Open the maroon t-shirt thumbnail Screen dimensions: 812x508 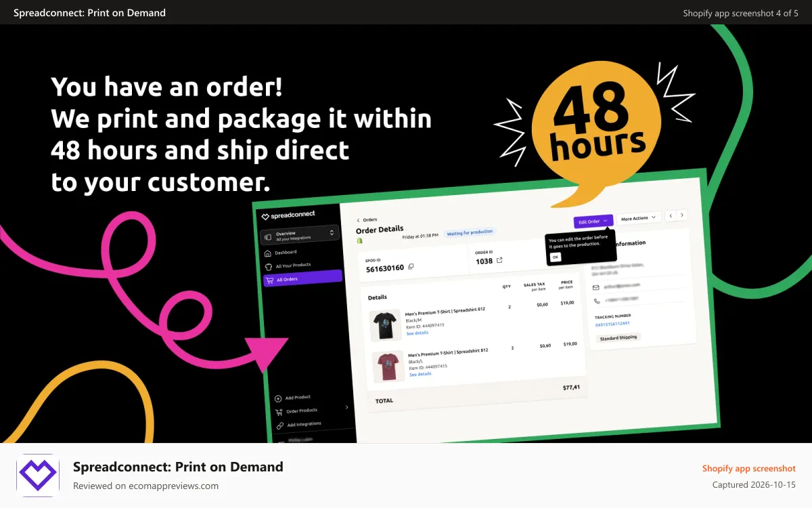tap(388, 366)
